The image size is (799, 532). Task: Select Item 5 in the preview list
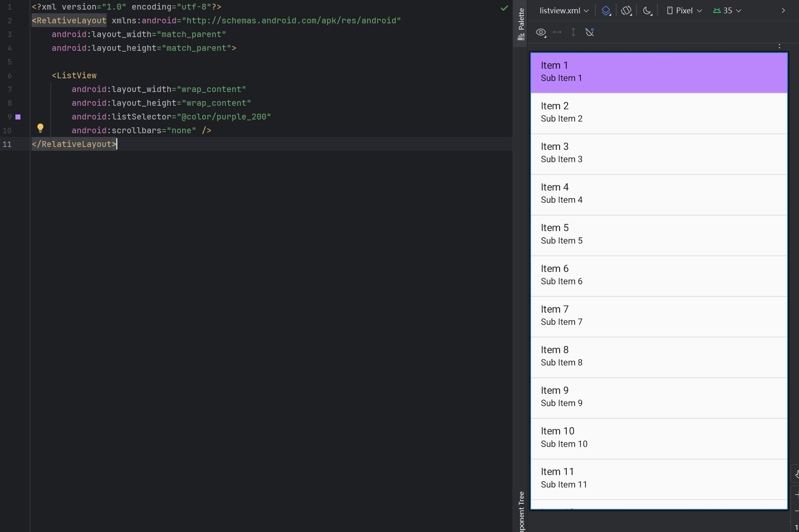tap(659, 235)
